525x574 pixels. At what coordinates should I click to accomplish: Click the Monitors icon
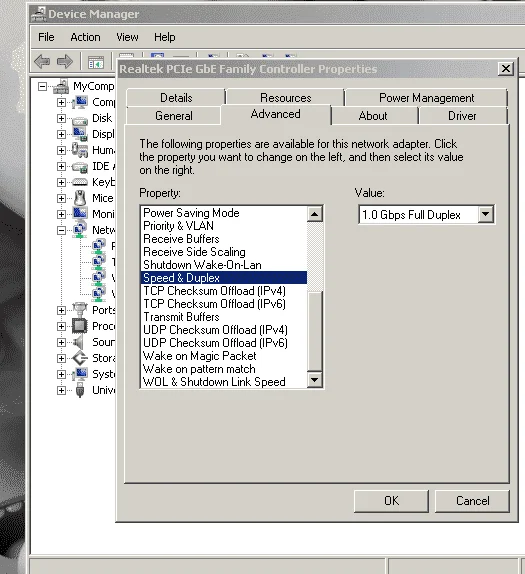pos(80,214)
